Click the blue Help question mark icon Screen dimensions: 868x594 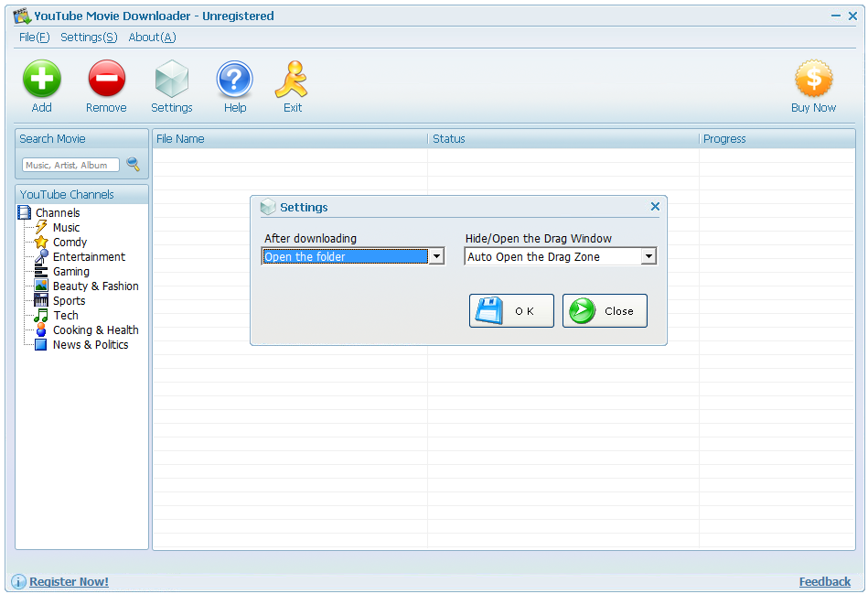click(235, 80)
